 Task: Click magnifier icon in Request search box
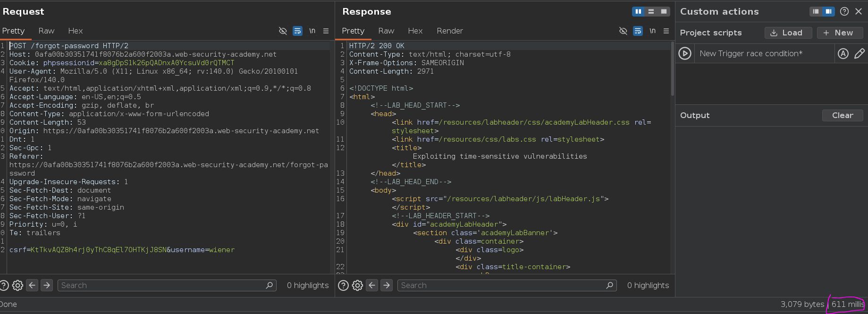pos(270,285)
